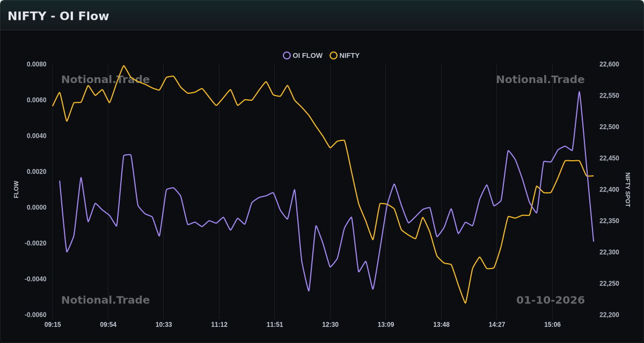Pick the 22,450 spot axis value
The width and height of the screenshot is (644, 343).
click(x=609, y=158)
